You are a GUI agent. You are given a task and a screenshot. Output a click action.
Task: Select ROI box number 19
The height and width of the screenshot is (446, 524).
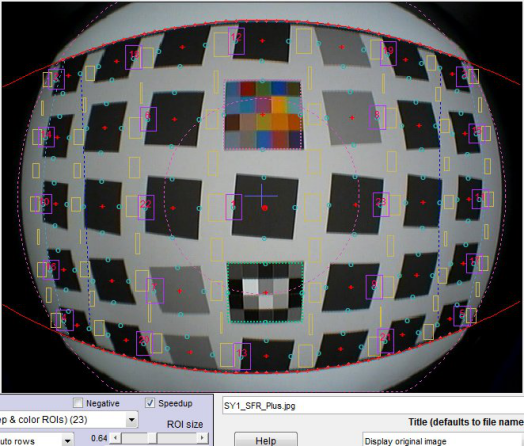point(388,53)
